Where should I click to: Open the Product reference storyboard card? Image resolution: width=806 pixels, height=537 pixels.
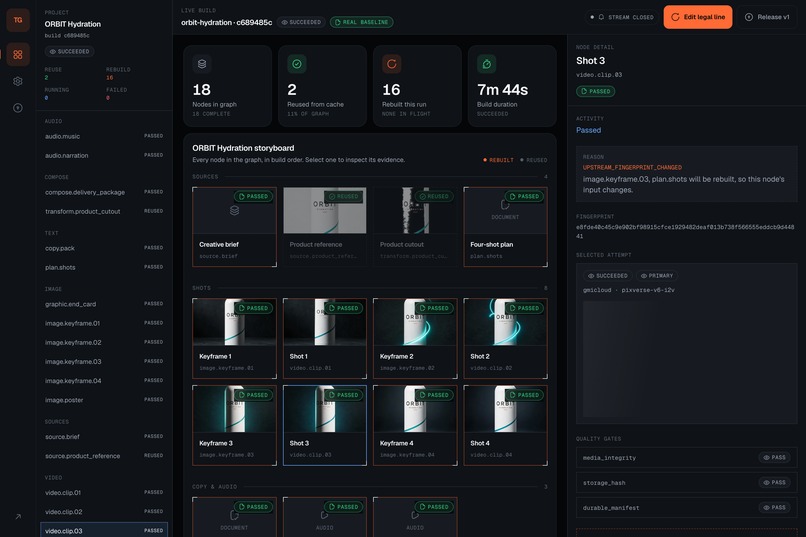[x=325, y=227]
